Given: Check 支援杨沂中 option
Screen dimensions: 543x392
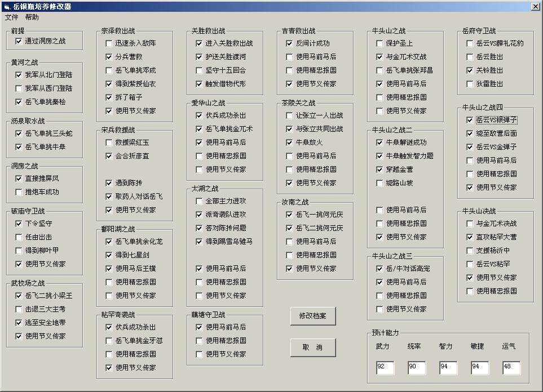Looking at the screenshot, I should click(470, 251).
